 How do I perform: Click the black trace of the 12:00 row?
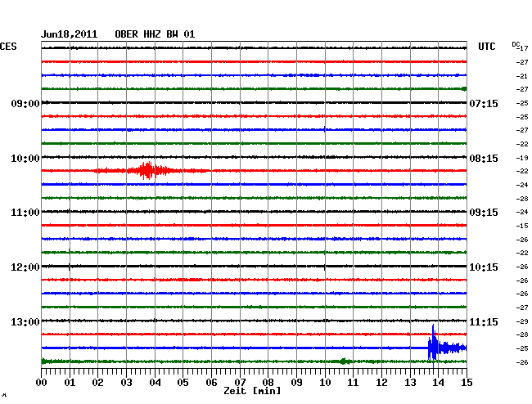pyautogui.click(x=254, y=267)
